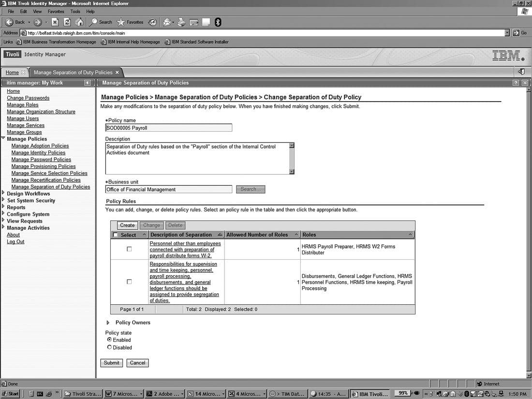Open the address bar dropdown
Viewport: 532px width, 399px height.
[507, 33]
